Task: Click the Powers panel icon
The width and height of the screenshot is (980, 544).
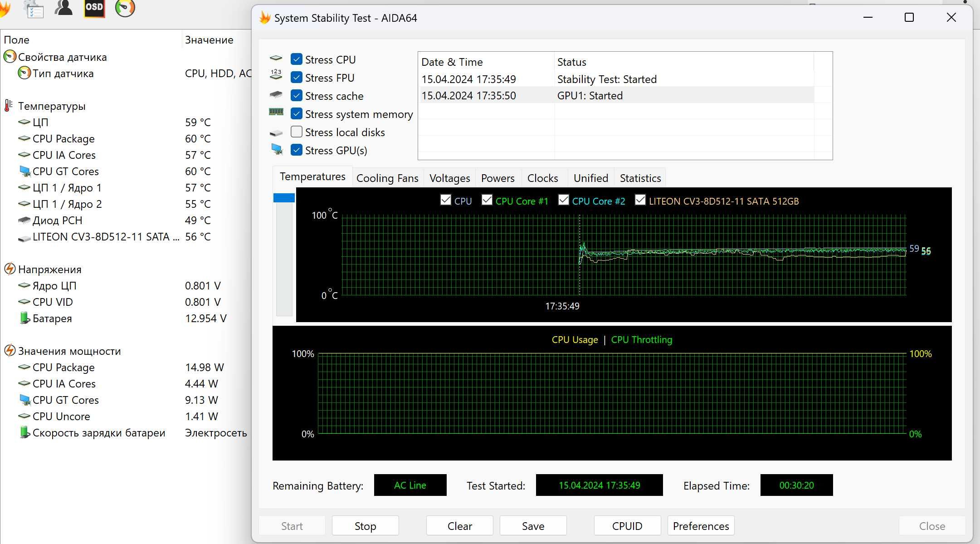Action: click(497, 177)
